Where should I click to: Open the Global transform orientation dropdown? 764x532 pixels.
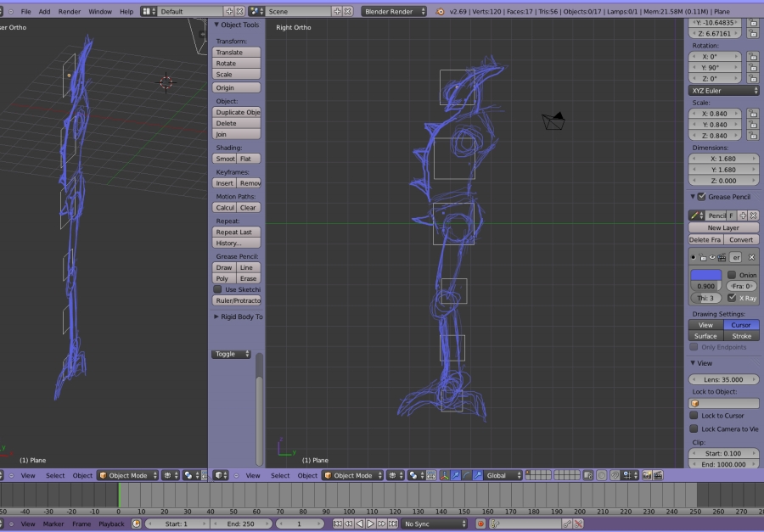pos(503,475)
